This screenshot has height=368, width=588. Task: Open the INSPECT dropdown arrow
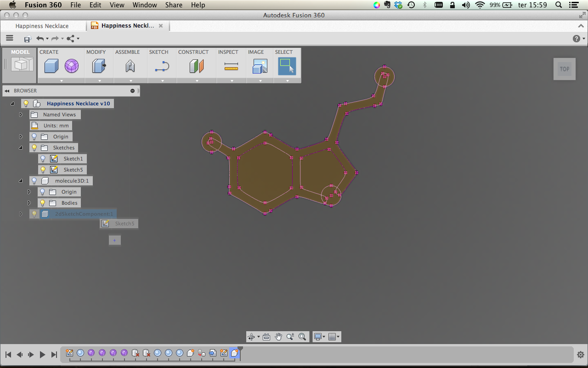(232, 80)
